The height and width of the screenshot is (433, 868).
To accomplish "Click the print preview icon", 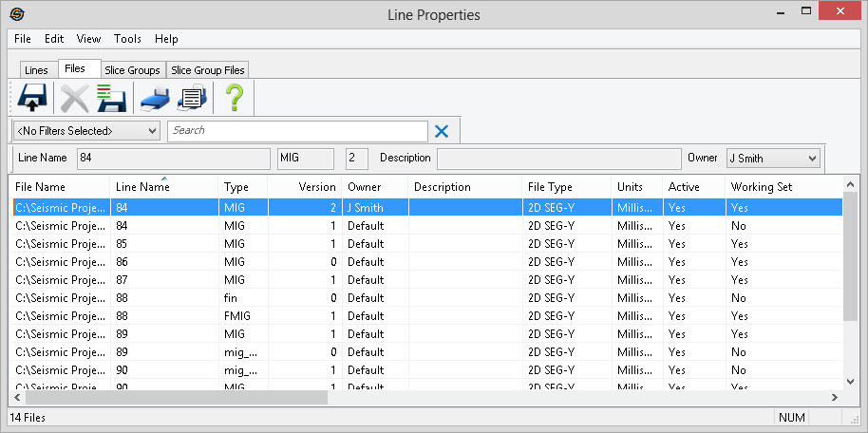I will (193, 97).
